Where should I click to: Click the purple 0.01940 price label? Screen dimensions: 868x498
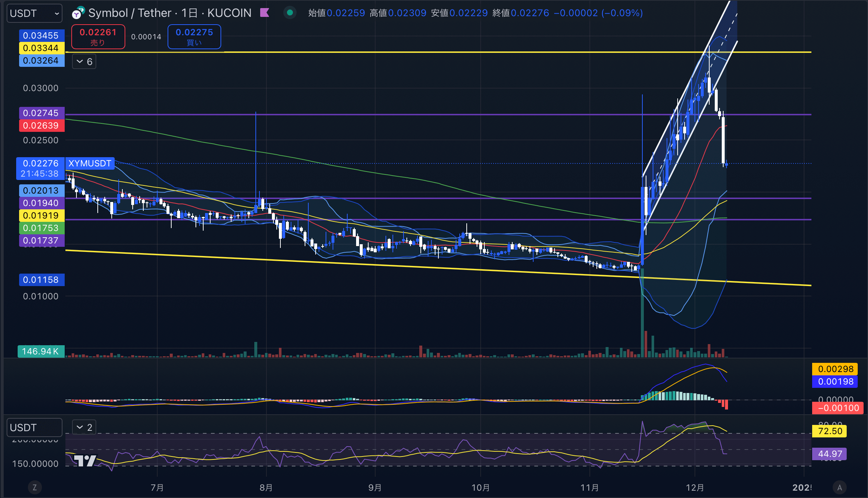coord(42,203)
